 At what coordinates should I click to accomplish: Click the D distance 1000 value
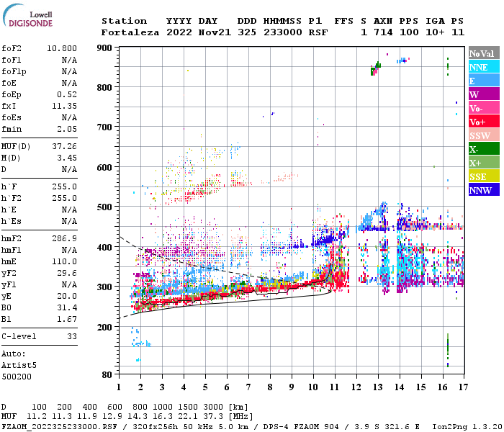point(163,408)
